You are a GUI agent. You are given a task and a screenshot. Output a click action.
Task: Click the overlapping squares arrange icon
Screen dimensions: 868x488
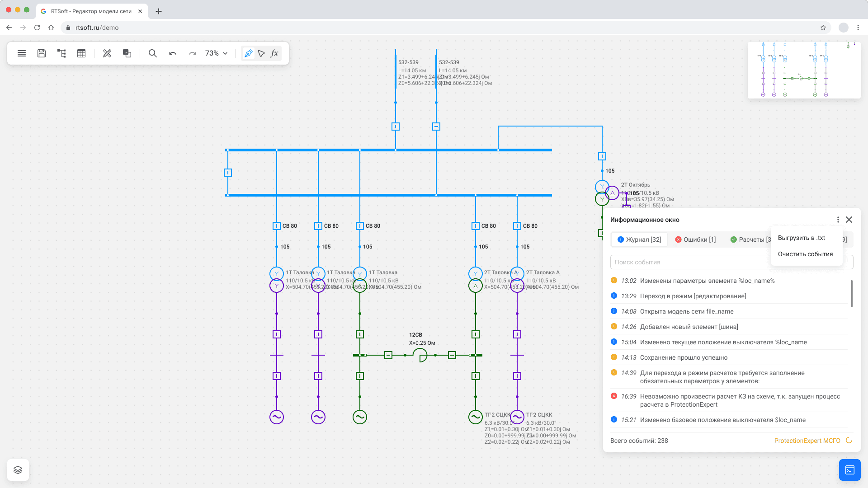(x=127, y=53)
